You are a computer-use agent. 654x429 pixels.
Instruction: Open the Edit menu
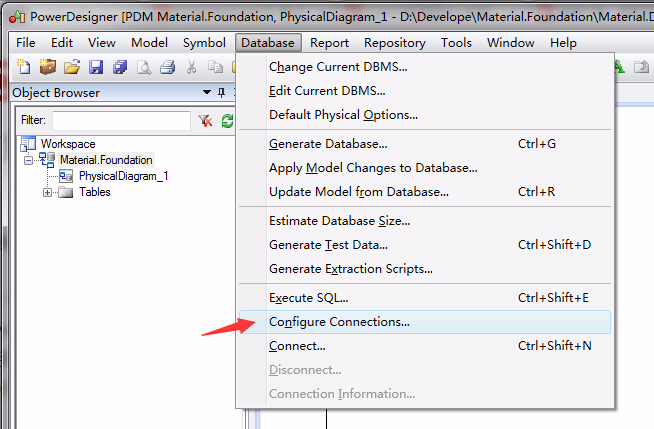(62, 43)
